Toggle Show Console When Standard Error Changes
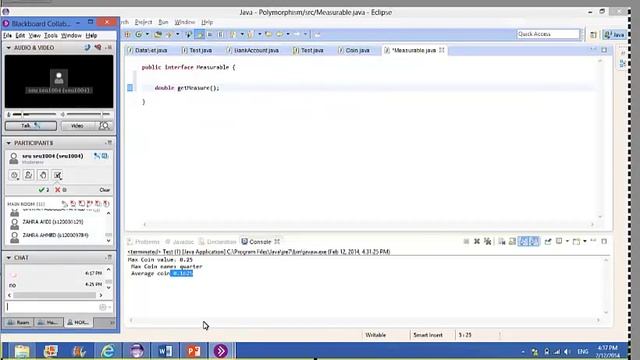The image size is (640, 360). (534, 242)
